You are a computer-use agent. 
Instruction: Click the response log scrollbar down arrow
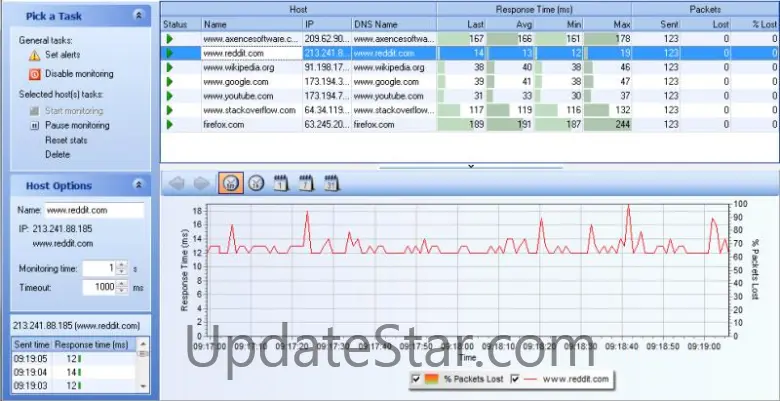(x=143, y=386)
